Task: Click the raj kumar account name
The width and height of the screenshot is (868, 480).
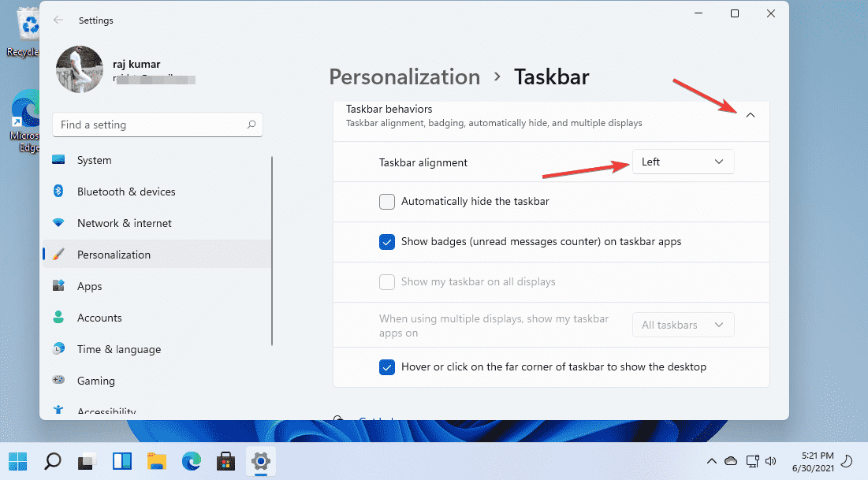Action: pos(136,64)
